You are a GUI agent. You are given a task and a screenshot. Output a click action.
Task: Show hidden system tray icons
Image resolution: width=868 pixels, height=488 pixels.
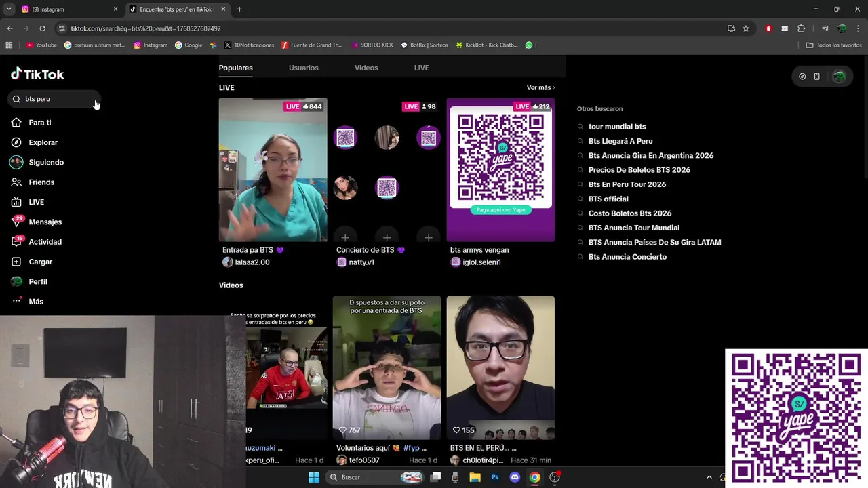(709, 477)
